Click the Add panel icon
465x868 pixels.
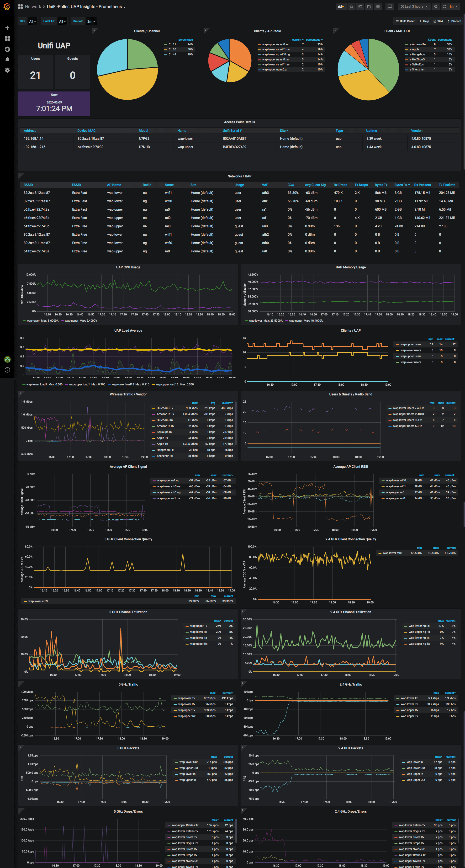(x=341, y=6)
